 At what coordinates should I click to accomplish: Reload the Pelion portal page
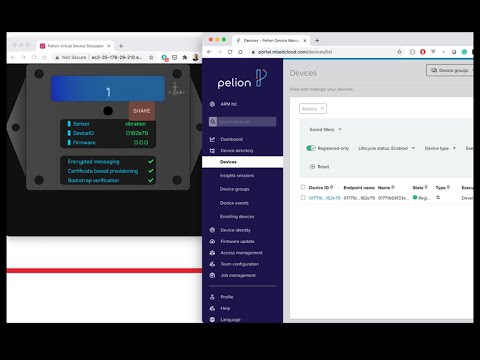point(230,52)
